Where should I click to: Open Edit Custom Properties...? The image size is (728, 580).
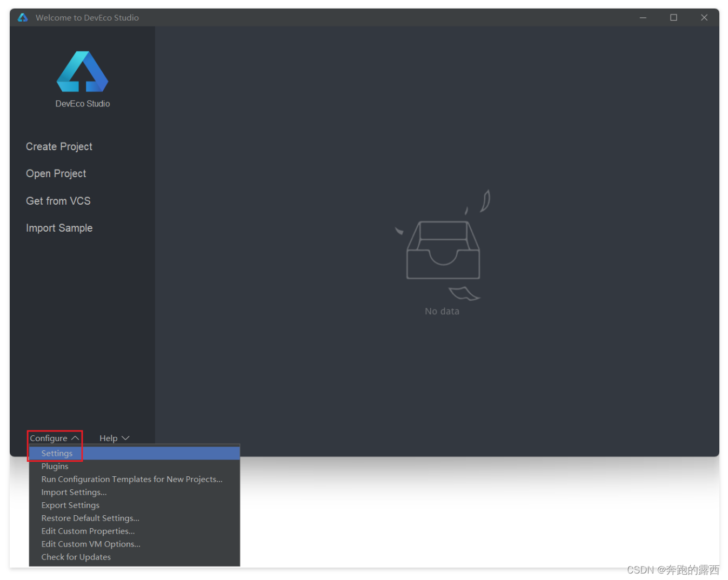pos(135,531)
